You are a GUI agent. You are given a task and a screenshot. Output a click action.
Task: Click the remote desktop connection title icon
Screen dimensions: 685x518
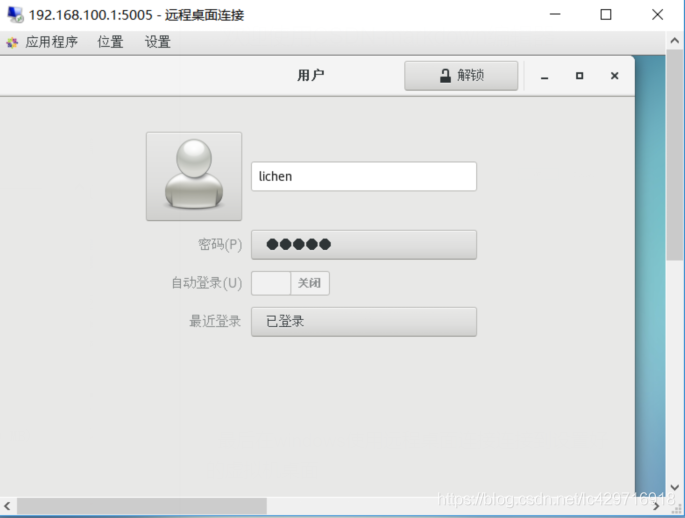[x=15, y=14]
